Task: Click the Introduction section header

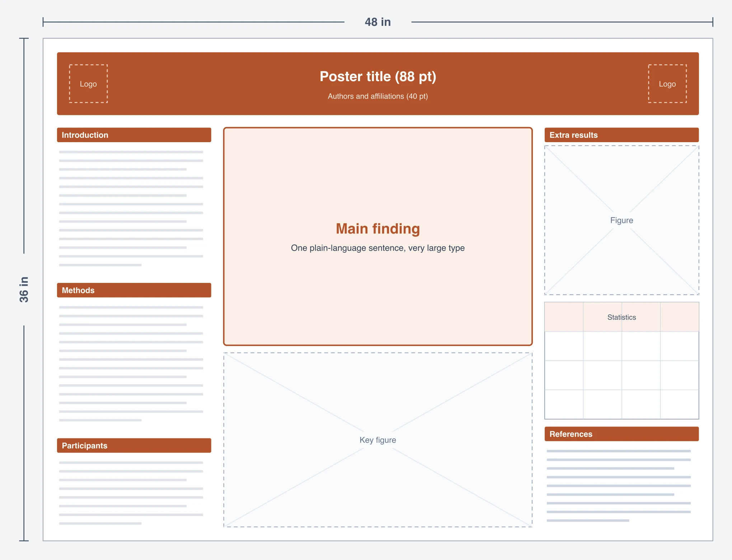Action: pyautogui.click(x=134, y=135)
